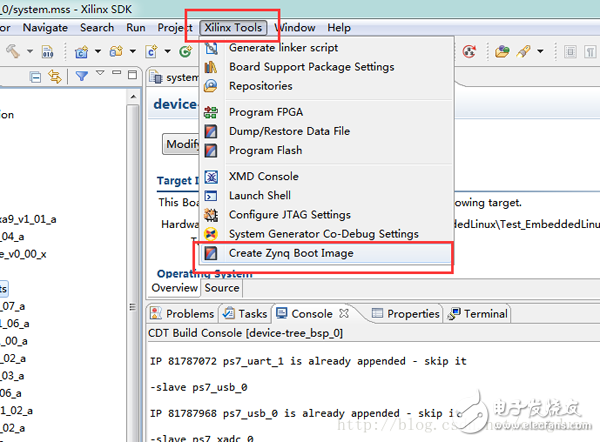Collapse all in project explorer
Viewport: 600px width, 442px height.
36,76
